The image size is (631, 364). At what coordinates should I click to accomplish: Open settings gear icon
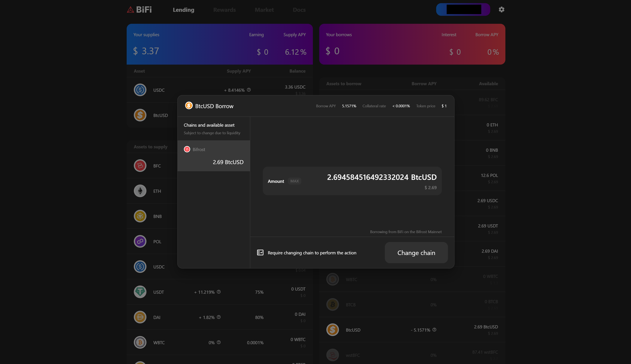[x=501, y=9]
